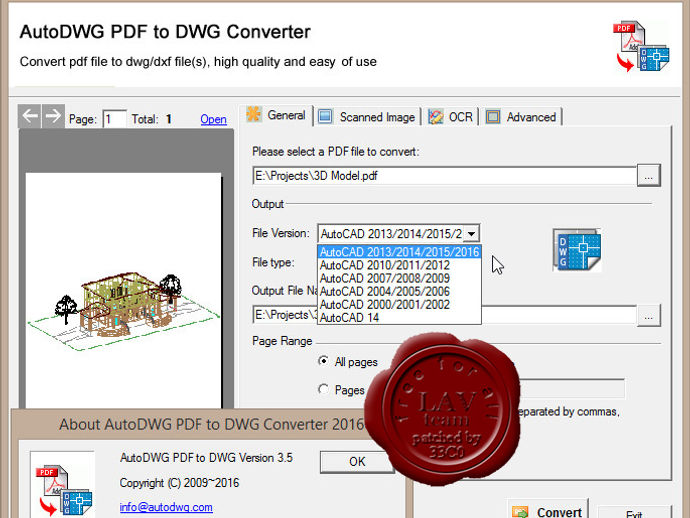The height and width of the screenshot is (518, 690).
Task: Choose AutoCAD 2004/2005/2006 from list
Action: click(x=399, y=291)
